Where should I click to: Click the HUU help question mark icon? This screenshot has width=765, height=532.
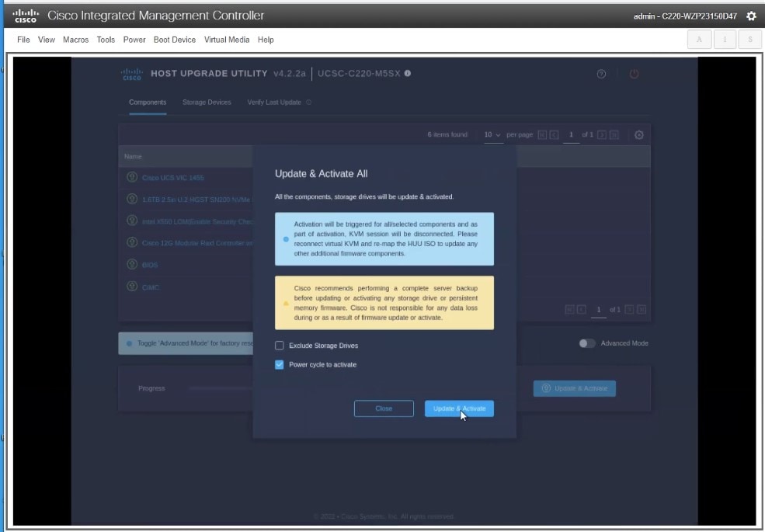pos(601,74)
